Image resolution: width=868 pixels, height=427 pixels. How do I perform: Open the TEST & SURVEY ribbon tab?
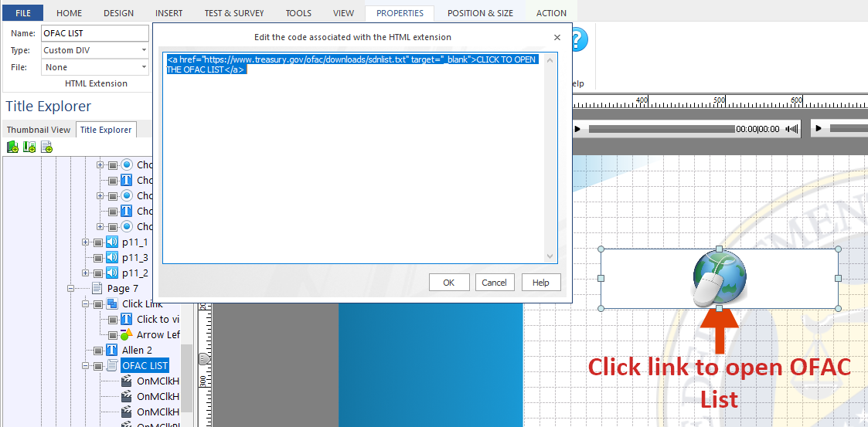click(x=234, y=12)
